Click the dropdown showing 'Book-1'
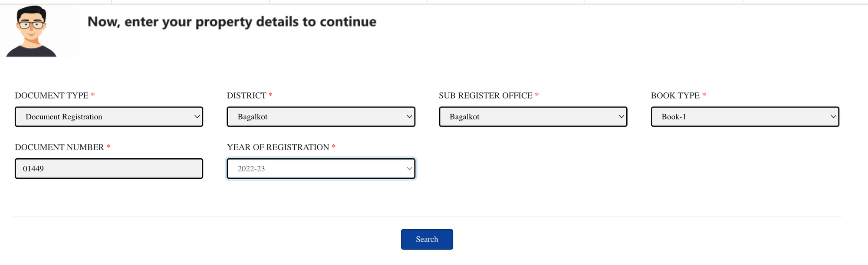The height and width of the screenshot is (265, 868). (744, 116)
